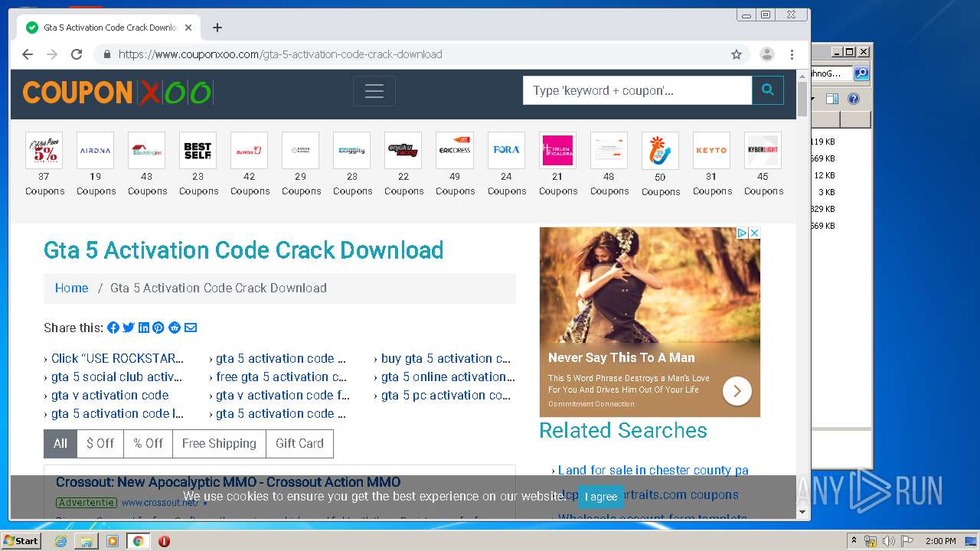
Task: Open the AdChoices triangle icon on the ad
Action: (x=743, y=233)
